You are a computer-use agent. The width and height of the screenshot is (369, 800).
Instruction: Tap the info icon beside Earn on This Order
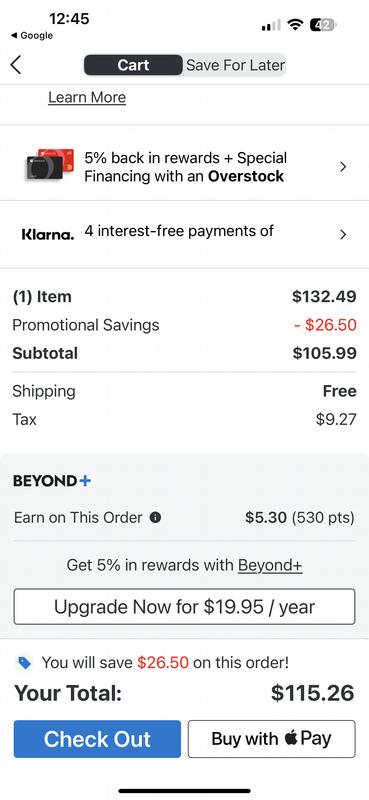click(x=156, y=517)
